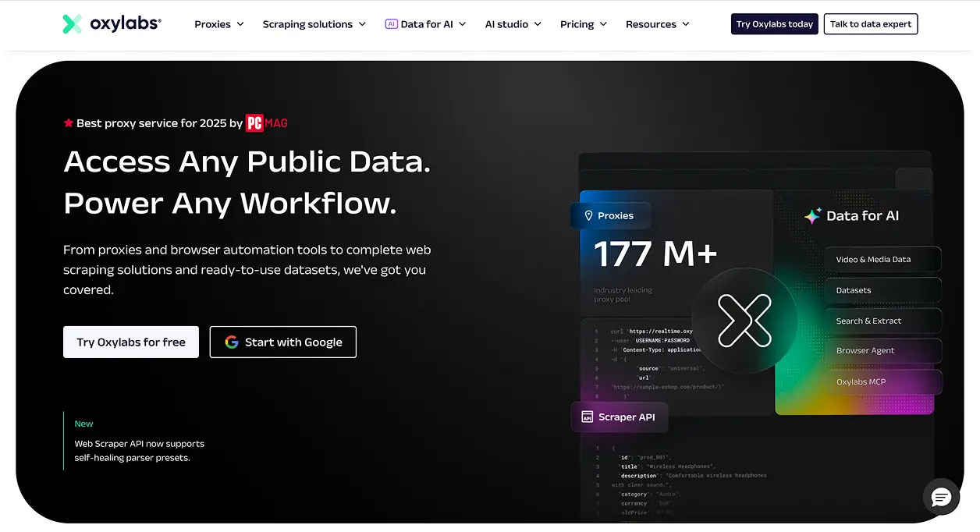Click the API icon on Scraper API label
The image size is (980, 532).
(x=587, y=417)
